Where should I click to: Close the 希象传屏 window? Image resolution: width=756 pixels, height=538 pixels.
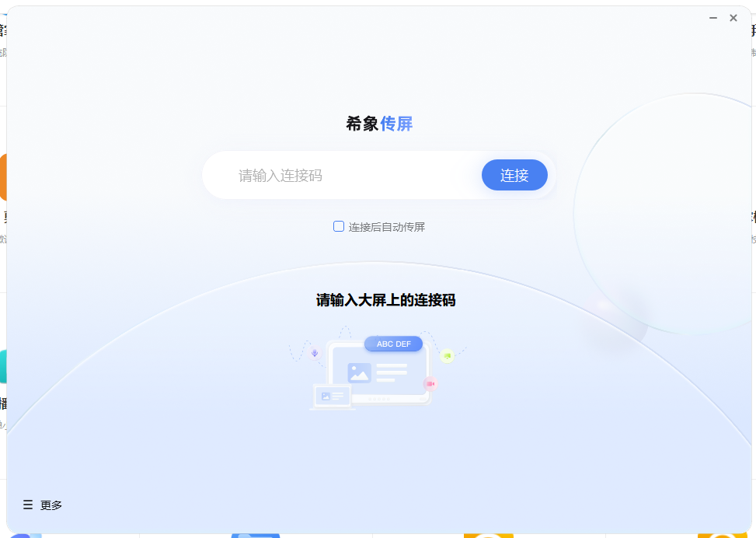[x=733, y=18]
